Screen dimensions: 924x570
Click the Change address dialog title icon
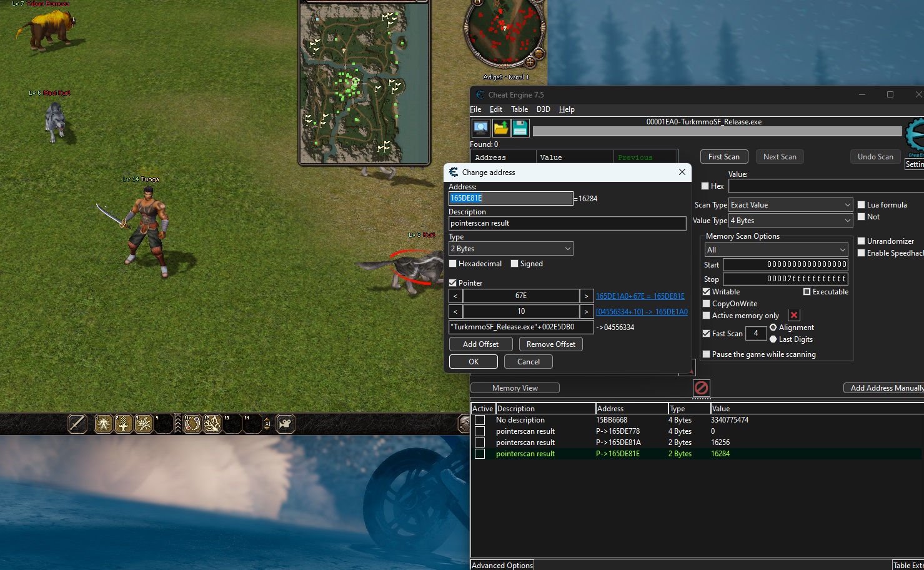[x=454, y=172]
